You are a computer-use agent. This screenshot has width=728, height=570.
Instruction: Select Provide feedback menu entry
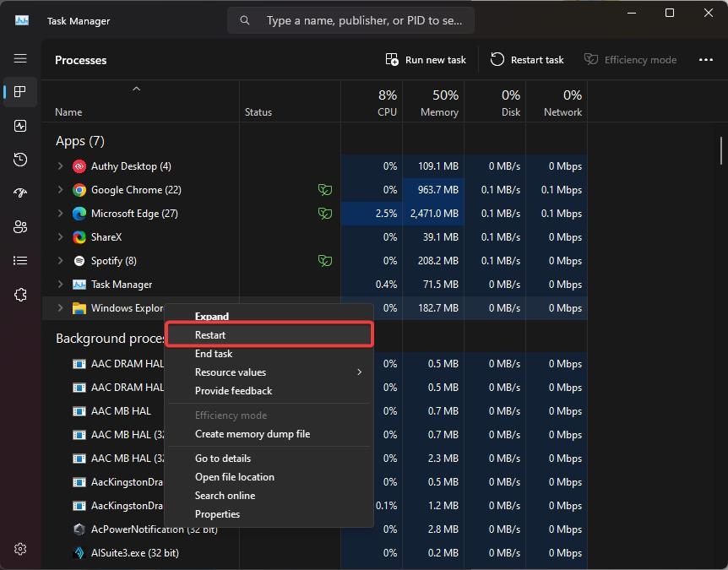tap(269, 391)
